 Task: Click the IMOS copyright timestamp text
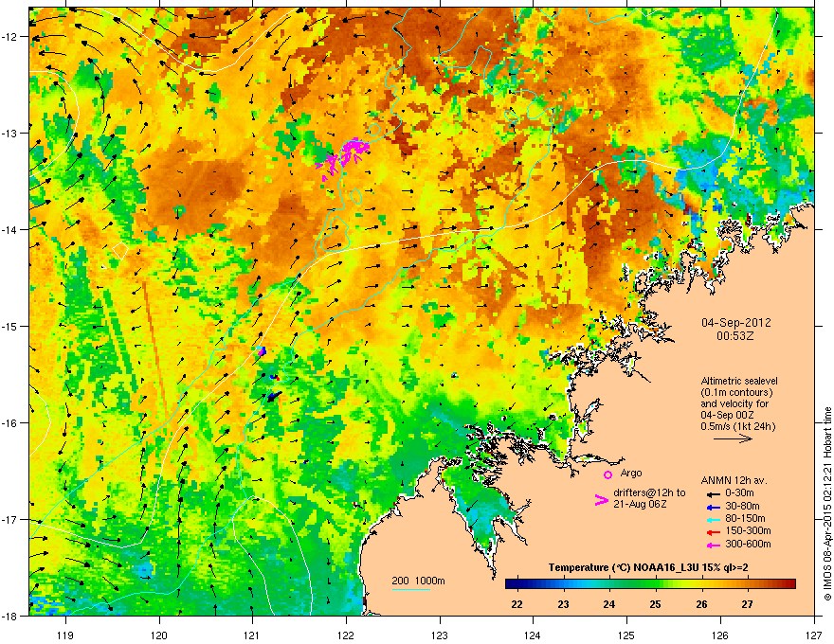827,504
